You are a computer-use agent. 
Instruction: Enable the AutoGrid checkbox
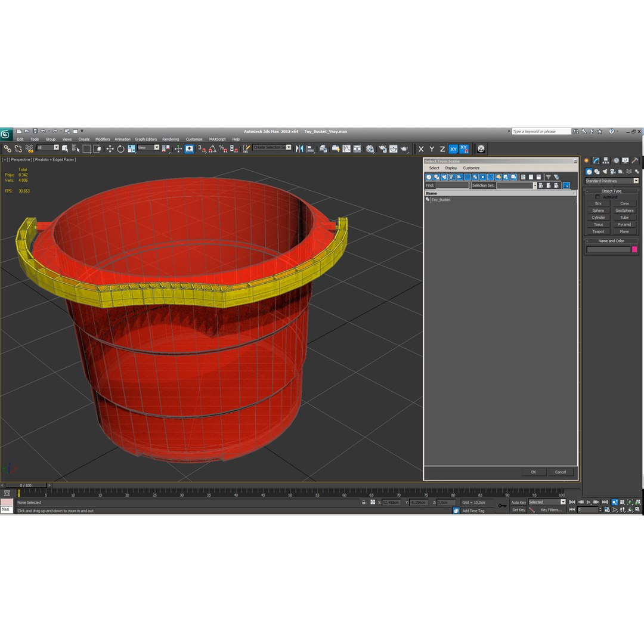point(597,197)
